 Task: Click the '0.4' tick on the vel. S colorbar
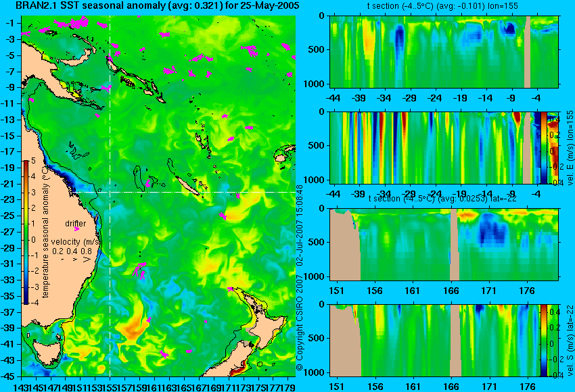click(554, 312)
